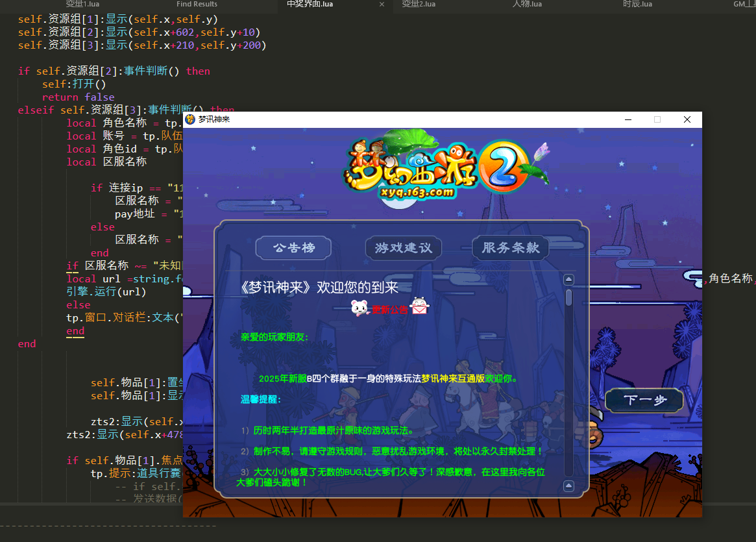Click the announcement scroll-up arrow

pos(569,280)
